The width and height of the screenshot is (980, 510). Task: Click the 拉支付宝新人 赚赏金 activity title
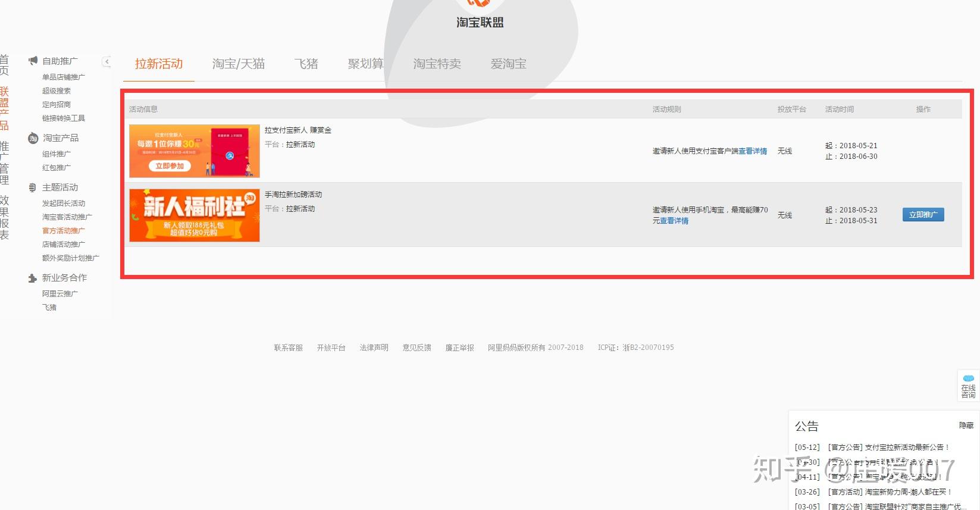point(298,130)
